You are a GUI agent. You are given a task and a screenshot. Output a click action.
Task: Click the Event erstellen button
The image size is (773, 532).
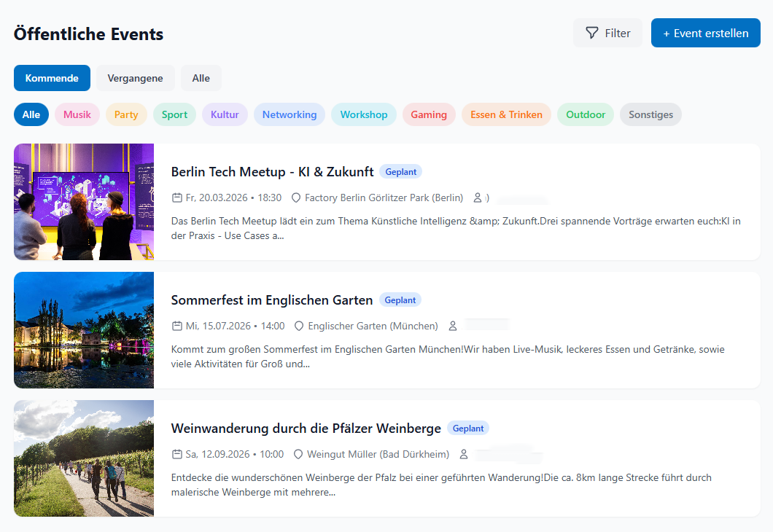(705, 33)
